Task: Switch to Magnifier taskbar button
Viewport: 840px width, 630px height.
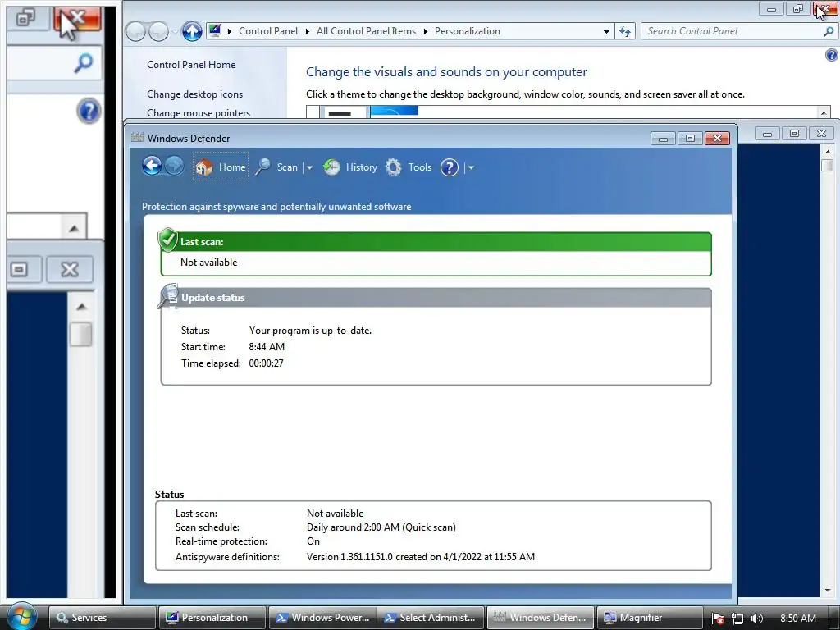Action: pos(650,617)
